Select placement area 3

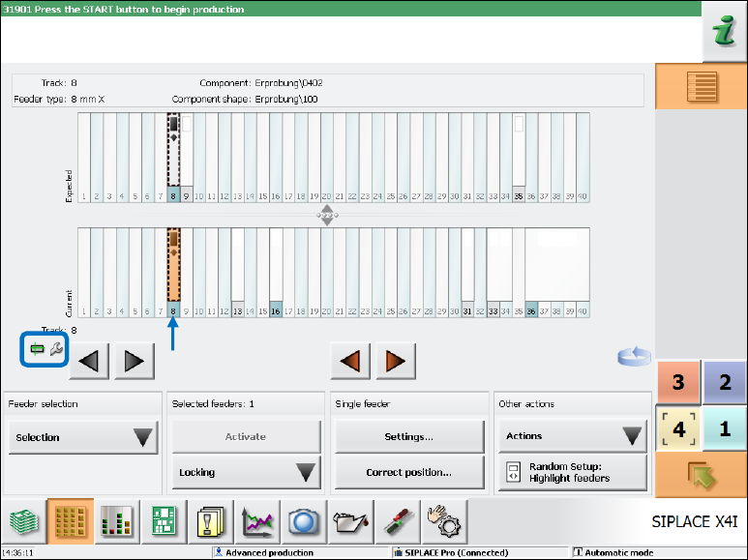tap(678, 383)
